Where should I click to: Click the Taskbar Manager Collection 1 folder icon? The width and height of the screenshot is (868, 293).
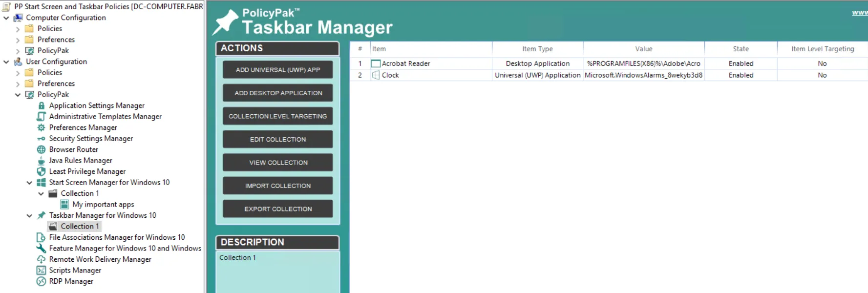click(53, 227)
